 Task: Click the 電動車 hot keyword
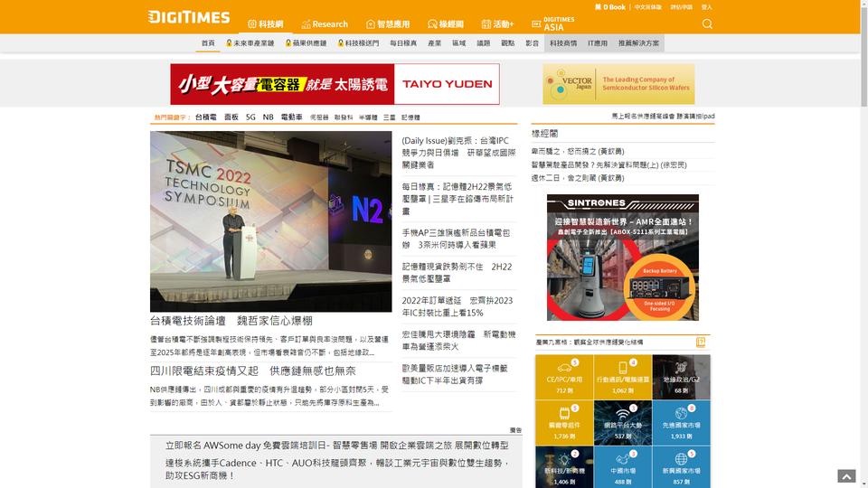point(292,117)
